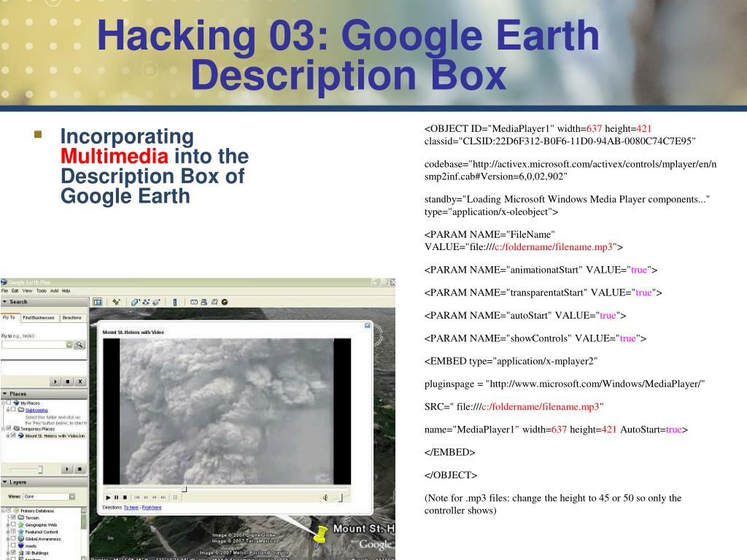
Task: Enable the Geographic Web layer checkbox
Action: [13, 524]
